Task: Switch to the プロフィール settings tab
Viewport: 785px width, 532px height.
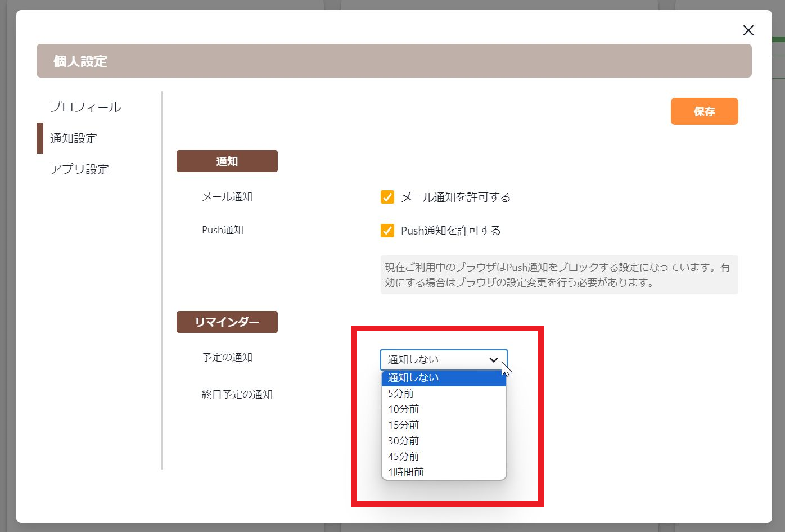Action: pos(85,107)
